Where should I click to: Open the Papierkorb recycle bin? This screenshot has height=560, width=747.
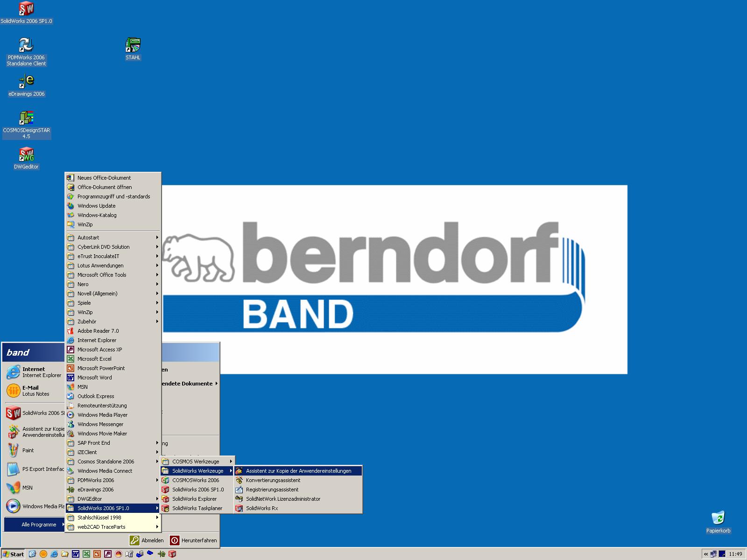click(718, 522)
